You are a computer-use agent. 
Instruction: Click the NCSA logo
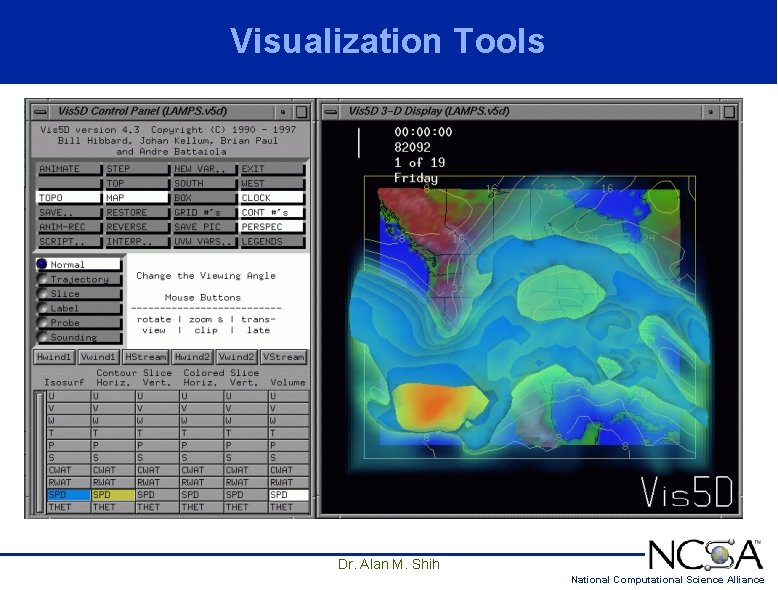click(x=705, y=555)
